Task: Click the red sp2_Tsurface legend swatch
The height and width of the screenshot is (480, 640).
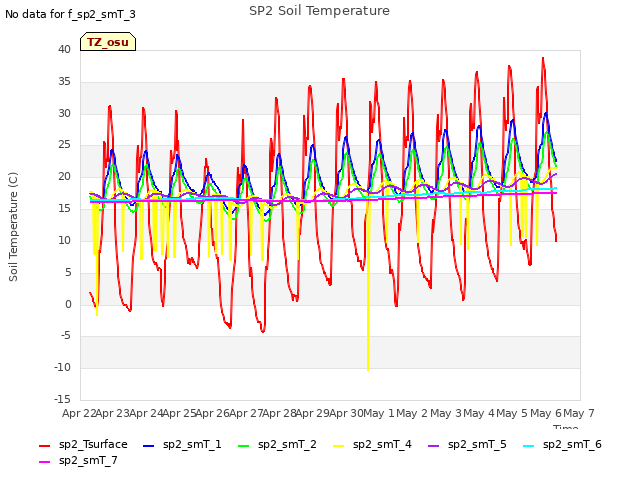Action: pyautogui.click(x=44, y=446)
